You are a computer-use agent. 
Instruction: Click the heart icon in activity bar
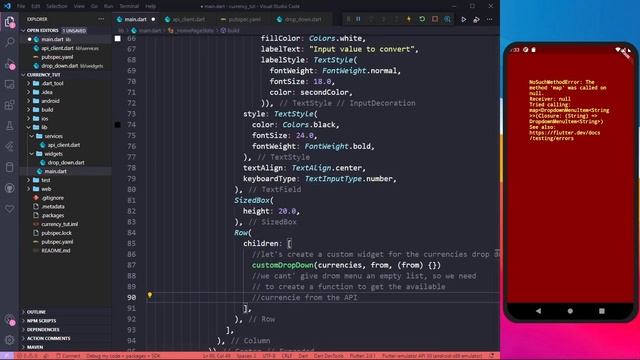(x=9, y=209)
